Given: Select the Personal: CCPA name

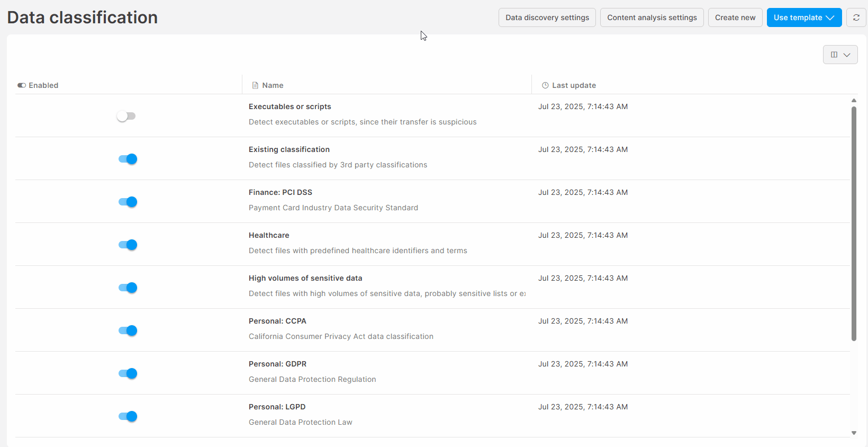Looking at the screenshot, I should (277, 321).
